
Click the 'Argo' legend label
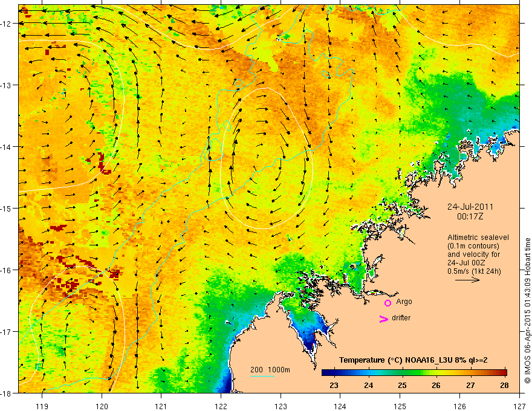tap(404, 302)
